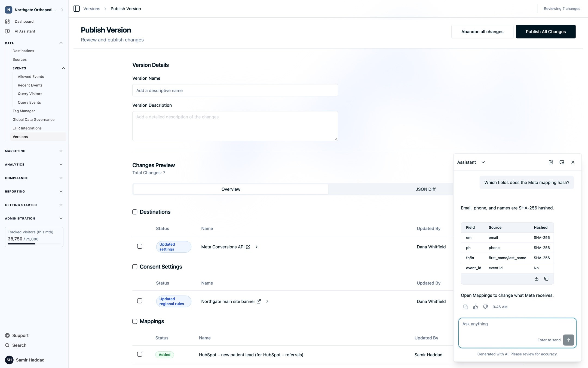Check the Consent Settings section checkbox
This screenshot has width=588, height=368.
coord(135,267)
